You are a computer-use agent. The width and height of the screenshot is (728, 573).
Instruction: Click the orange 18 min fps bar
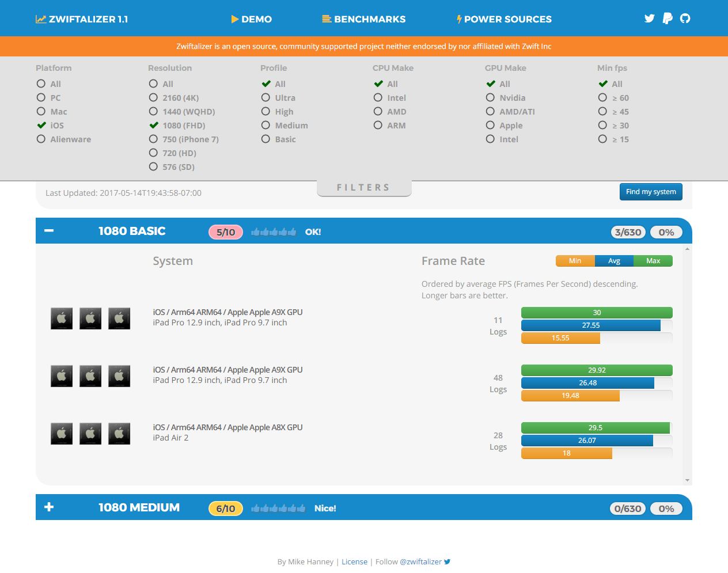tap(567, 453)
